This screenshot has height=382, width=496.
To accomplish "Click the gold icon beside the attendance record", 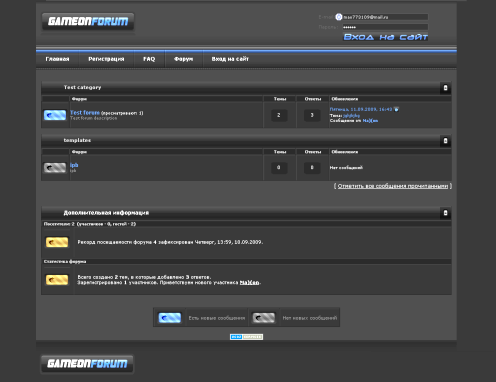I will [x=57, y=242].
